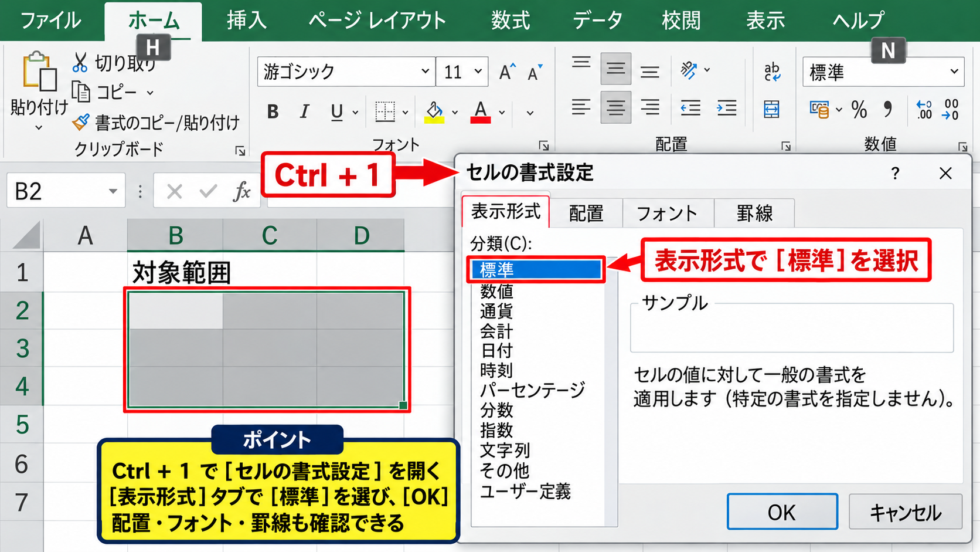This screenshot has height=552, width=980.
Task: Toggle Italic formatting
Action: coord(304,111)
